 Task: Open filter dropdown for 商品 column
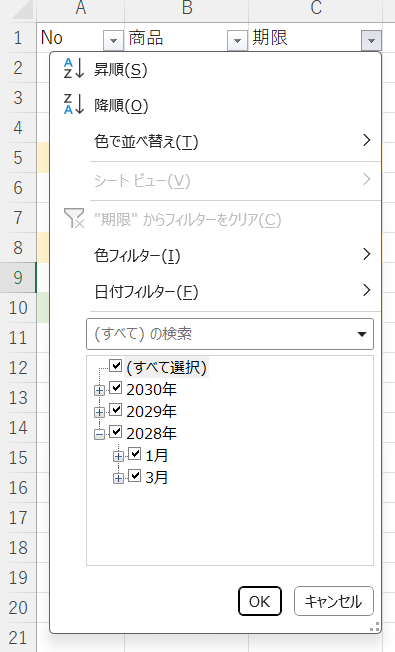(237, 41)
